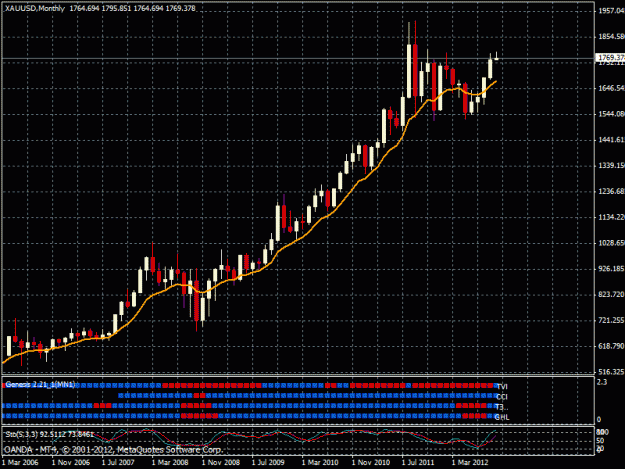Click the Genesis 2.21_1(MN1) indicator label
625x469 pixels.
(x=40, y=385)
